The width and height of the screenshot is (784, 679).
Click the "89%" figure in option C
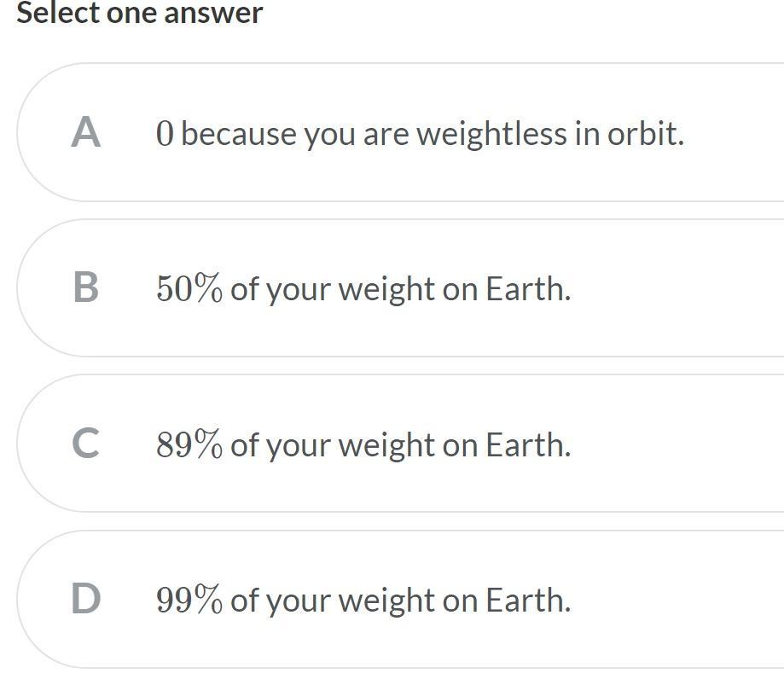pos(189,444)
